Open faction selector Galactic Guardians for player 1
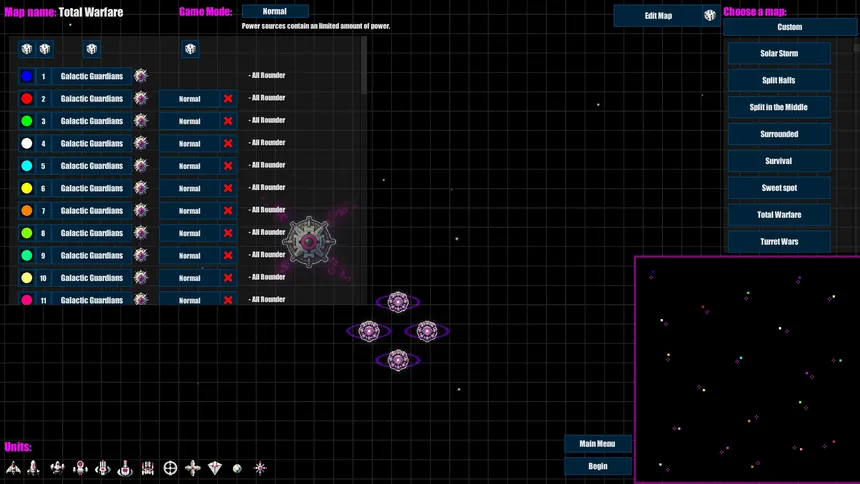This screenshot has height=484, width=860. [x=92, y=76]
